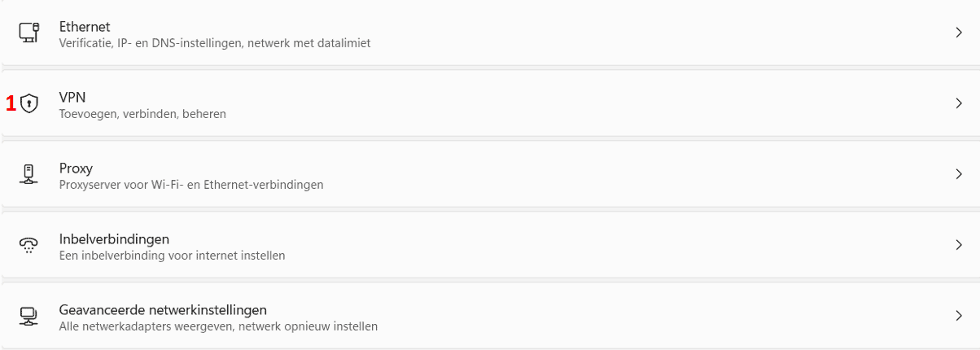Click the chevron on the Proxy row
This screenshot has height=350, width=980.
pos(959,174)
